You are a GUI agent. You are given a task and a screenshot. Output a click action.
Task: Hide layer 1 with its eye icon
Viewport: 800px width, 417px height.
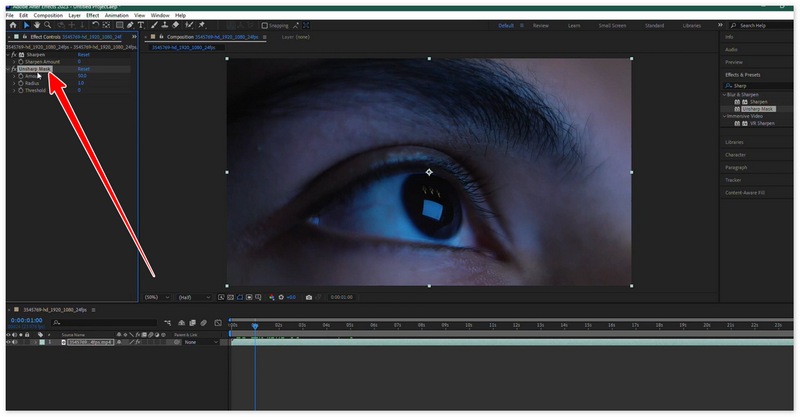coord(8,342)
